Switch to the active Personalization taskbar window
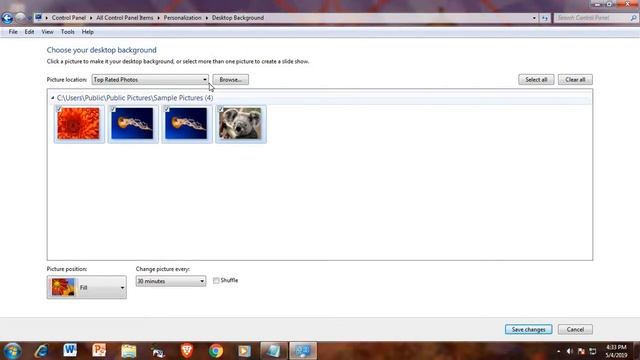Image resolution: width=640 pixels, height=360 pixels. pyautogui.click(x=303, y=351)
